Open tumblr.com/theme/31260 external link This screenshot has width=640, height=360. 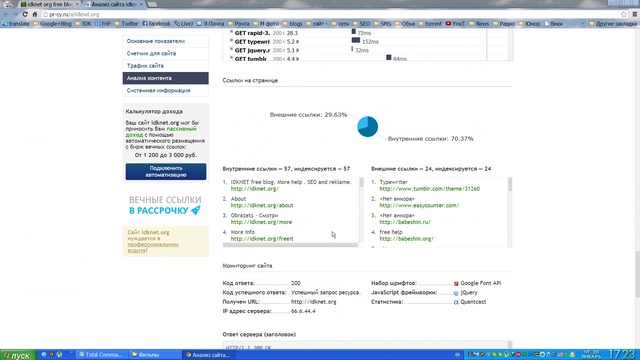[429, 189]
